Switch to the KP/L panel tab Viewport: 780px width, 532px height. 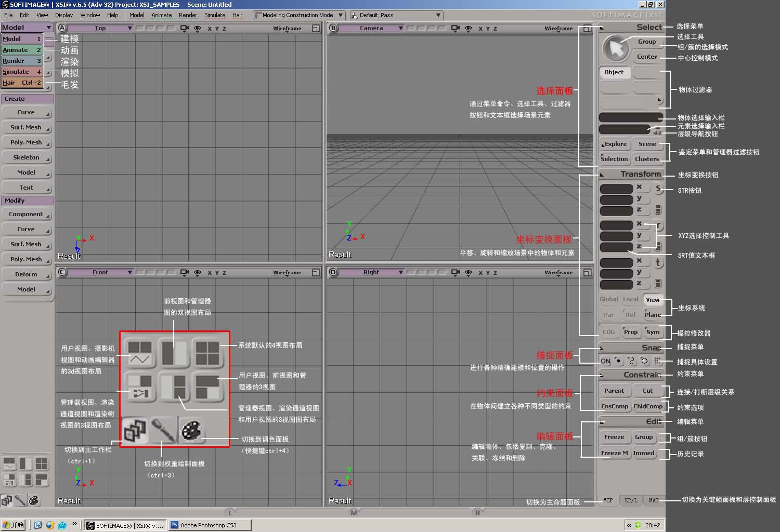point(631,500)
